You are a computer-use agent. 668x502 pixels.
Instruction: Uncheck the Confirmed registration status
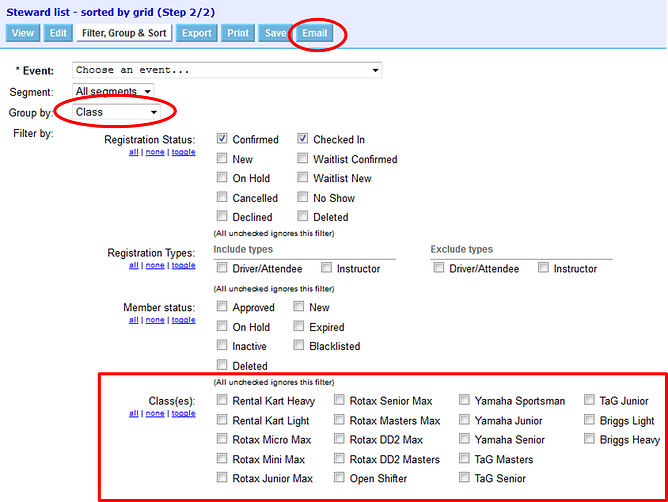click(222, 140)
